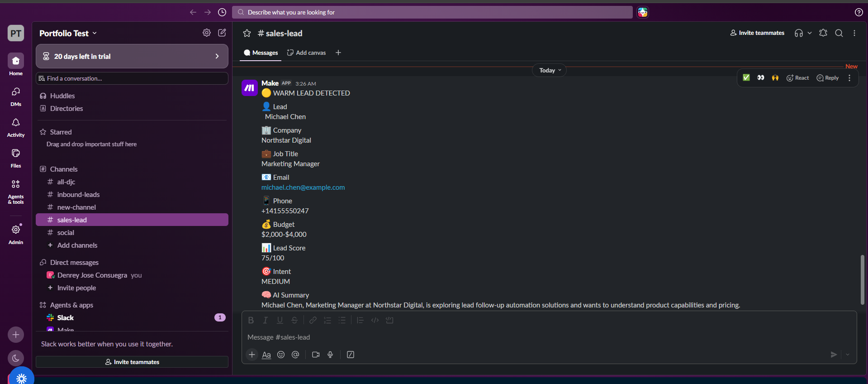
Task: Open channel more options menu
Action: (x=854, y=33)
